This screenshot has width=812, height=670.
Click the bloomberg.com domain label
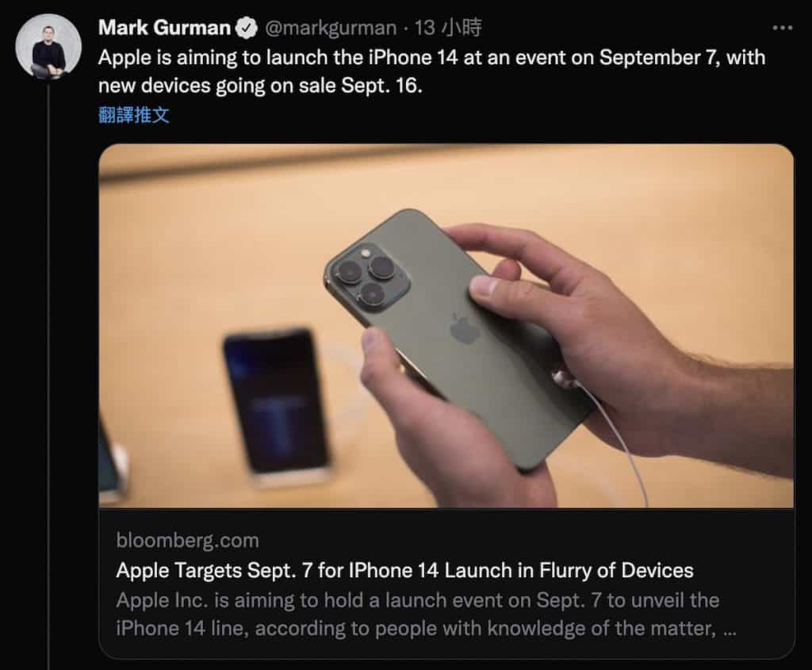pyautogui.click(x=187, y=541)
